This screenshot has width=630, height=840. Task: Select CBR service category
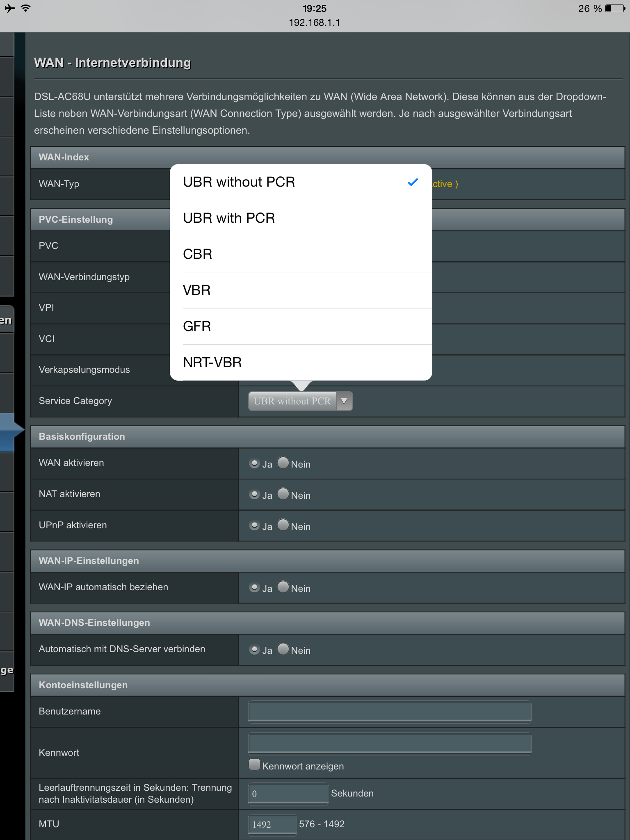(301, 254)
